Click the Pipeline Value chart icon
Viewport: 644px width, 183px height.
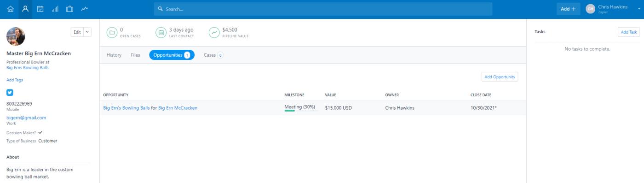point(214,32)
